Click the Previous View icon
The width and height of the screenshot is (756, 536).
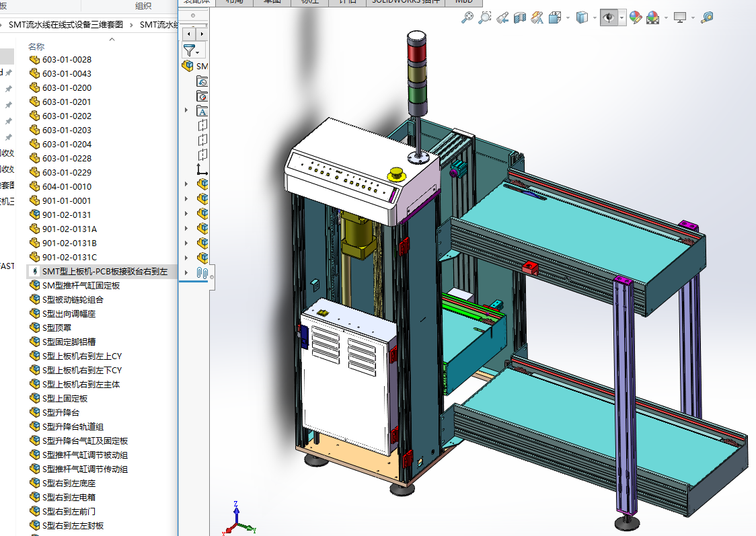coord(502,18)
